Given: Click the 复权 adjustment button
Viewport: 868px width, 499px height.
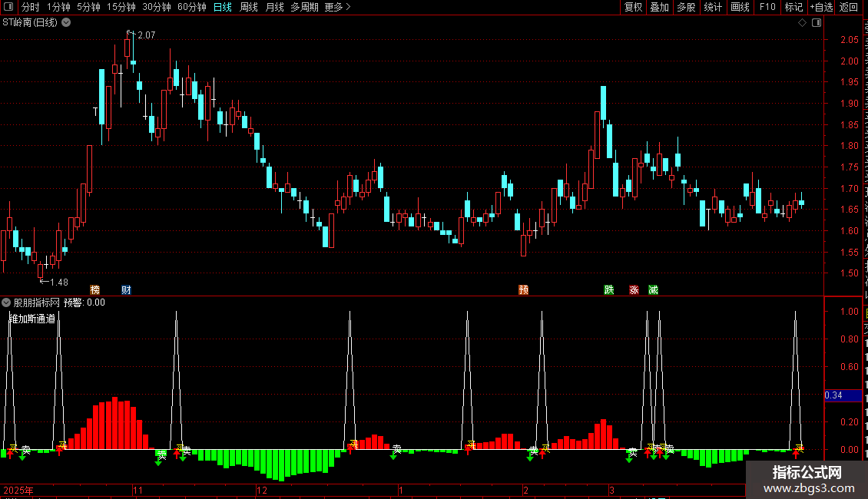Looking at the screenshot, I should (x=633, y=7).
